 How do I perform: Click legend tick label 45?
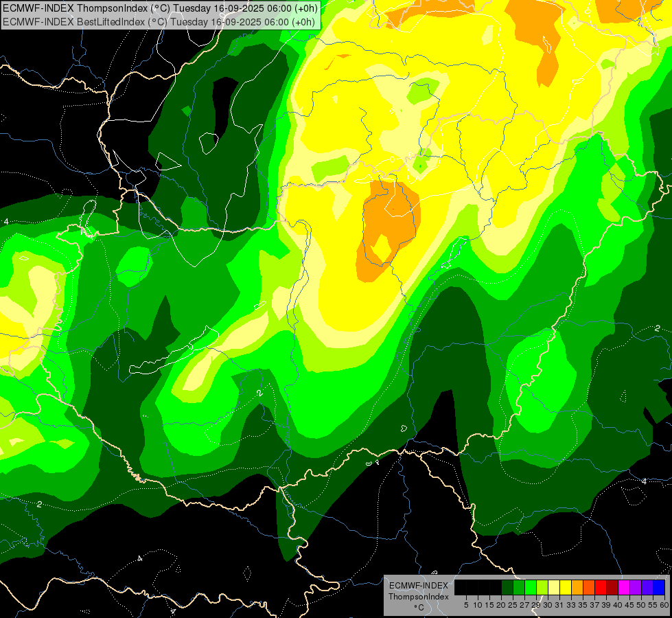(630, 605)
